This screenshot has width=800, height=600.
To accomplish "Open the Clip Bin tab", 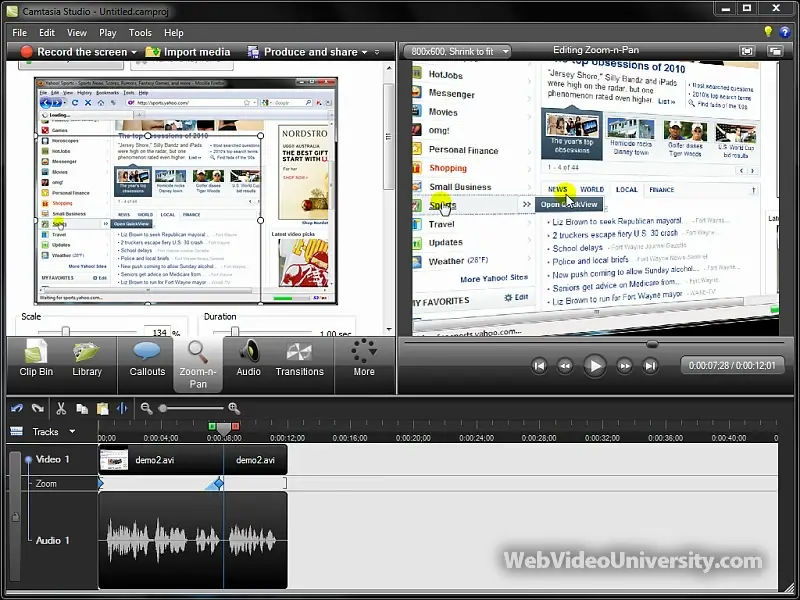I will tap(36, 360).
